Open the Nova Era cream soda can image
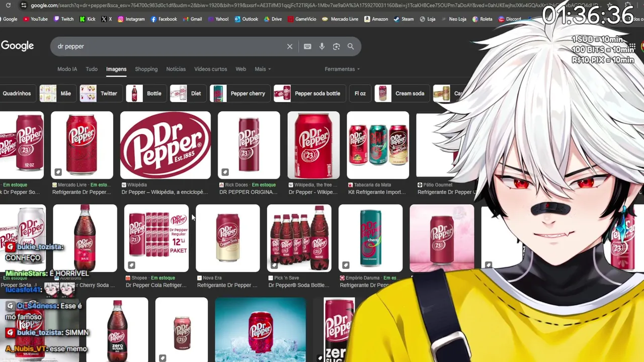Screen dimensions: 644x362 point(228,238)
